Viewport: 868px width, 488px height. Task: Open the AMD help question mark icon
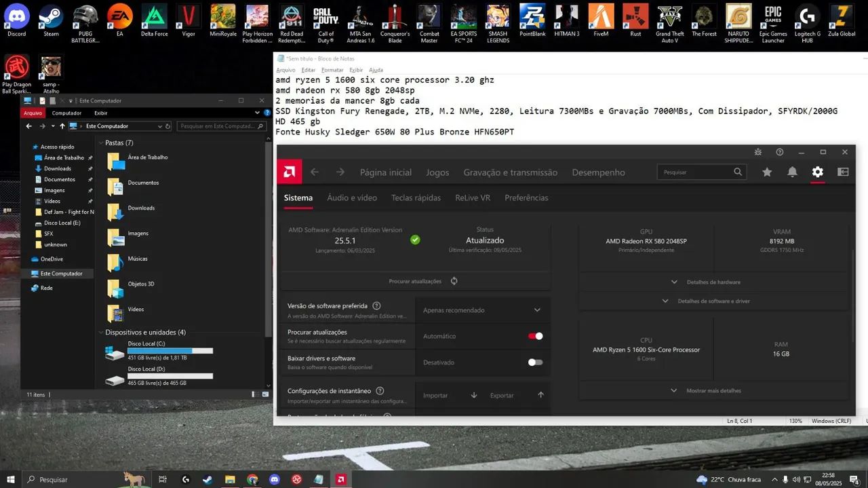(780, 152)
